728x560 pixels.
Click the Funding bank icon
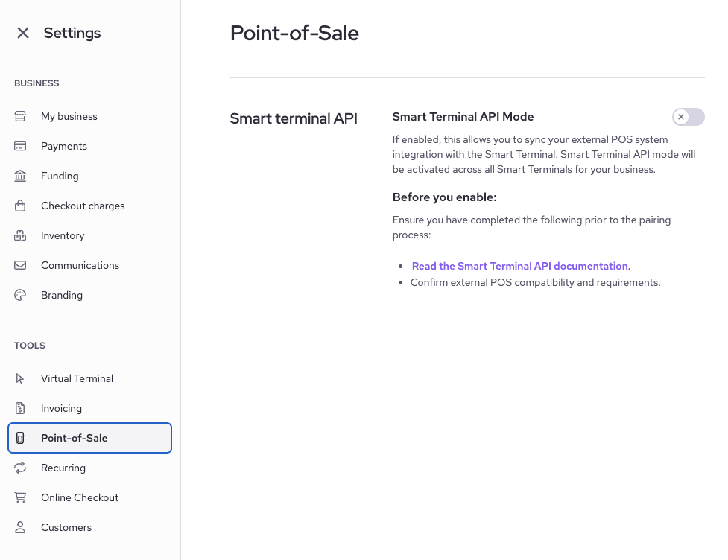(x=20, y=176)
